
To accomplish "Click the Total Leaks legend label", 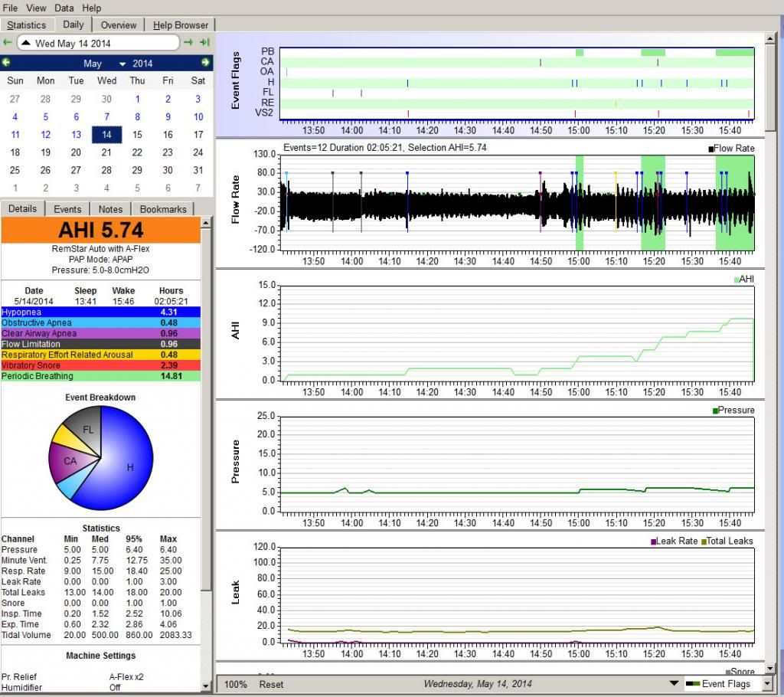I will coord(727,541).
